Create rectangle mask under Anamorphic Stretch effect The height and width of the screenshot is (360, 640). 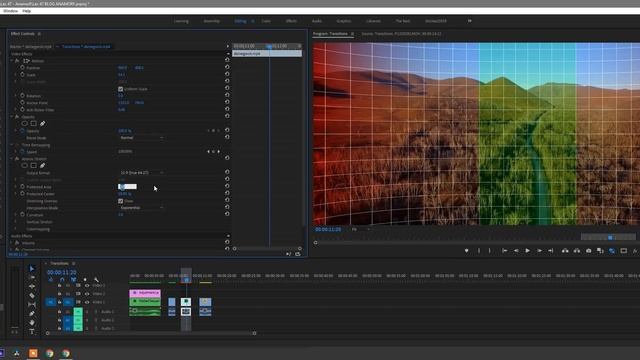[33, 165]
